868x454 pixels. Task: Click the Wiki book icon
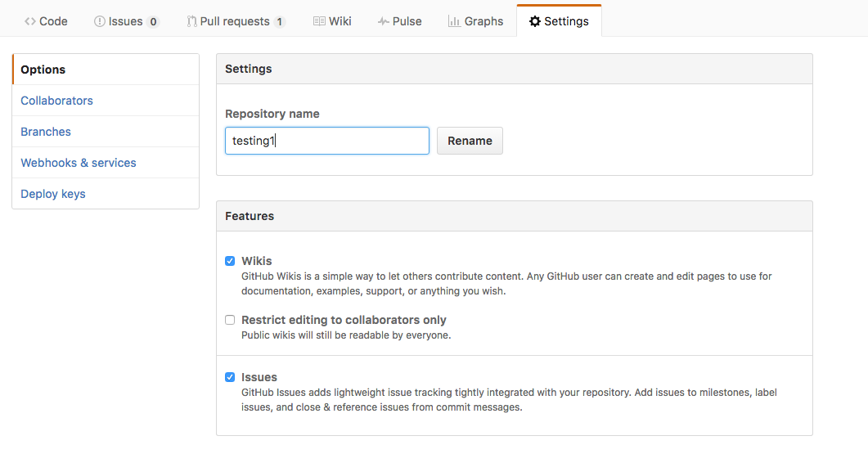point(319,21)
